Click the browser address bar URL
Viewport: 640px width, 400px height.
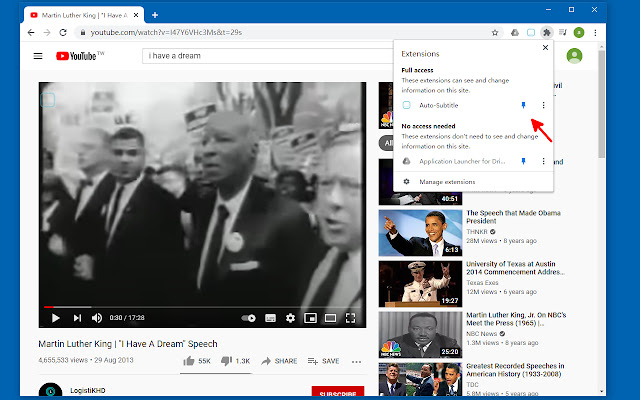coord(166,33)
